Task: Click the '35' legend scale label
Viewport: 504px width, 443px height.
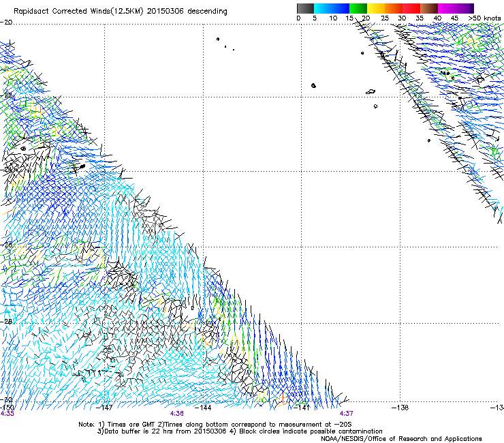Action: (420, 18)
